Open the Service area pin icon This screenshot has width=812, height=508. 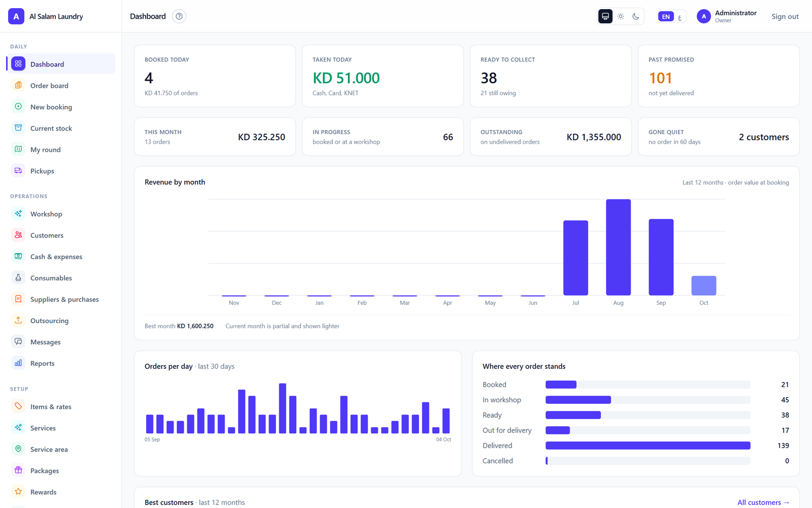coord(18,449)
